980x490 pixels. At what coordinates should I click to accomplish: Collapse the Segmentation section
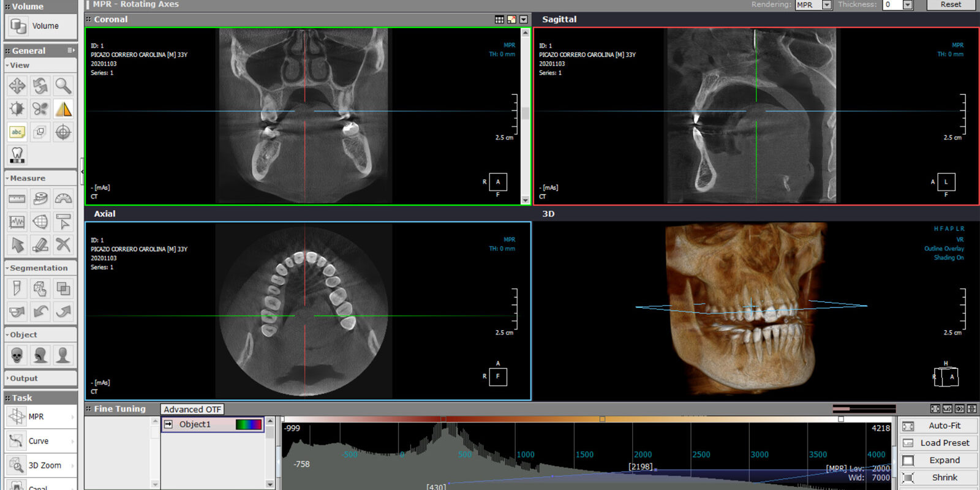[40, 268]
